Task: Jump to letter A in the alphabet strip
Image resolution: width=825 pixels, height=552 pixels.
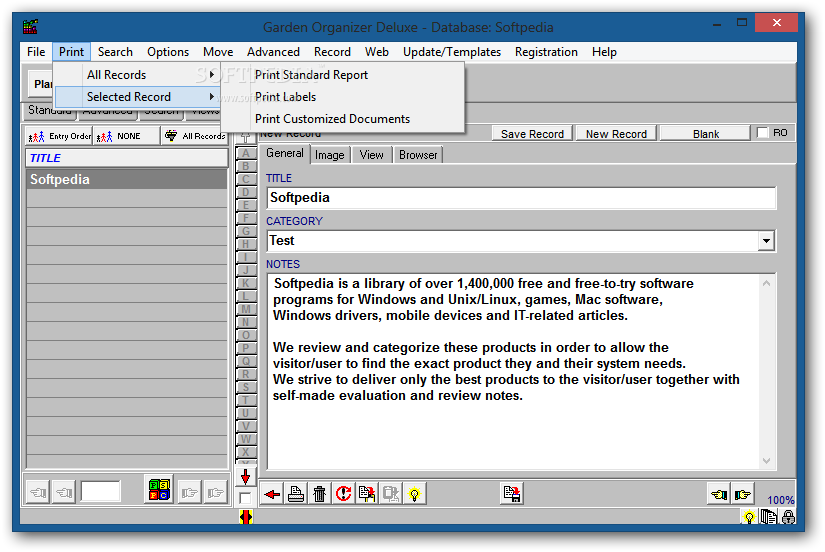Action: click(x=245, y=154)
